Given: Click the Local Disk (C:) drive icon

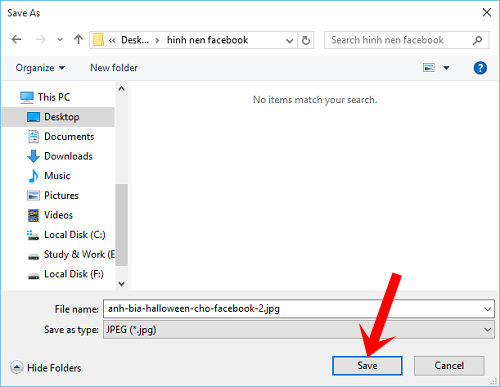Looking at the screenshot, I should click(x=33, y=235).
